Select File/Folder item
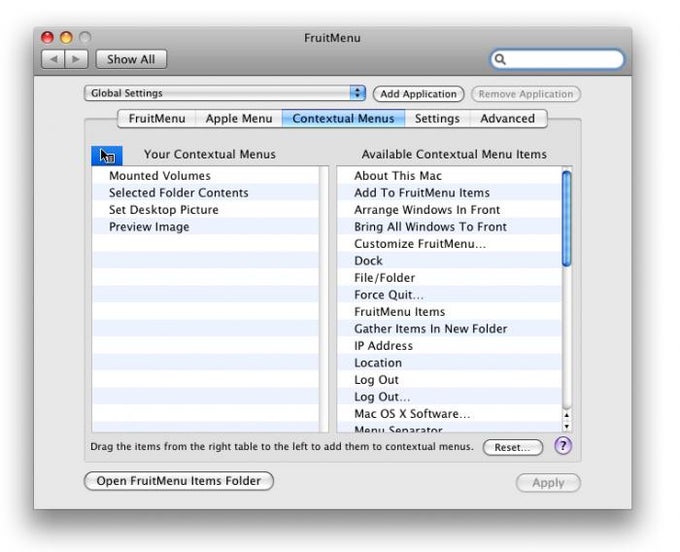The image size is (680, 552). pyautogui.click(x=449, y=278)
